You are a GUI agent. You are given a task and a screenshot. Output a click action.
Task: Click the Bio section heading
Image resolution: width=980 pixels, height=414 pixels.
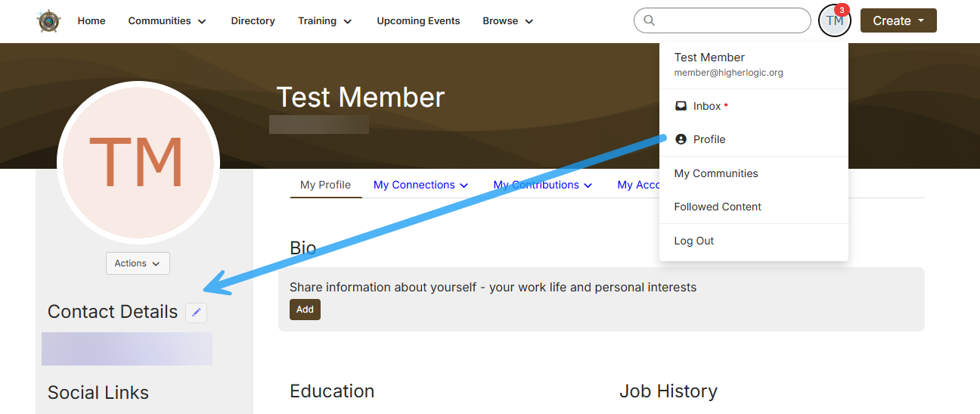(x=302, y=248)
